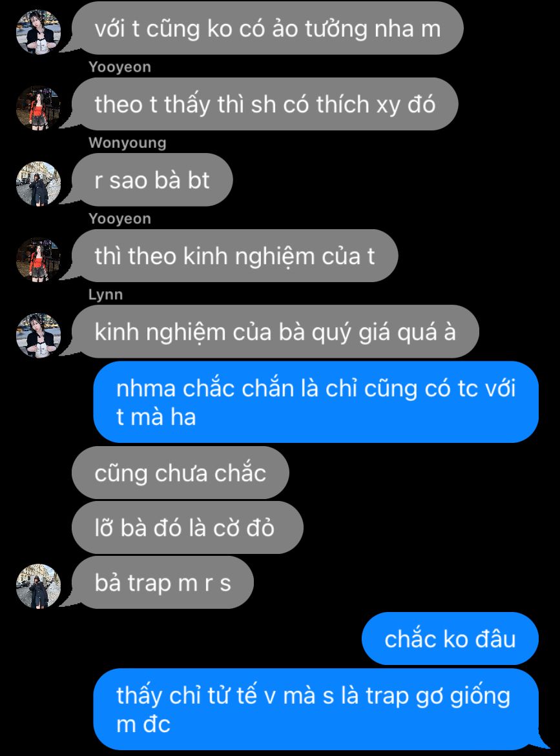Viewport: 560px width, 756px height.
Task: Select blue message 'thấy chỉ tử tế v mà s là trap'
Action: (x=316, y=710)
